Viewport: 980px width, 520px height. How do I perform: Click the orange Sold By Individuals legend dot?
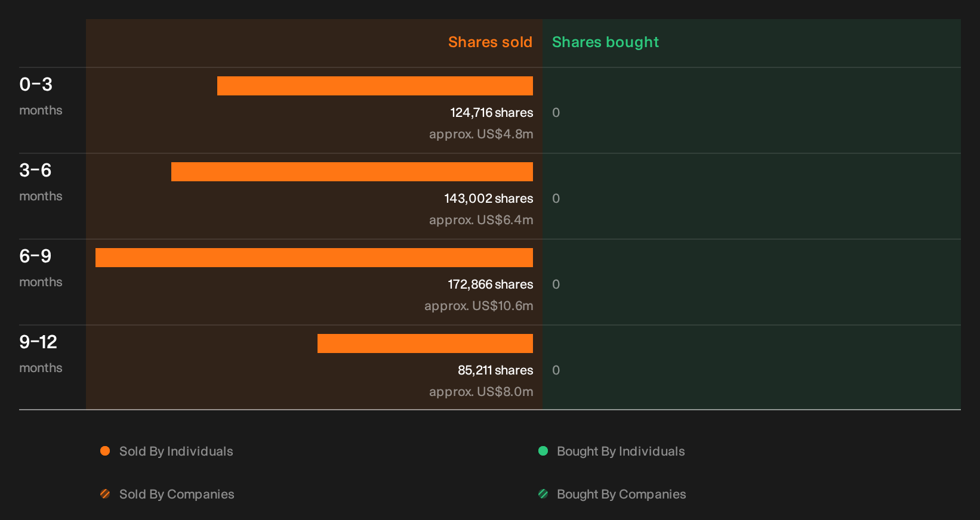click(x=105, y=451)
